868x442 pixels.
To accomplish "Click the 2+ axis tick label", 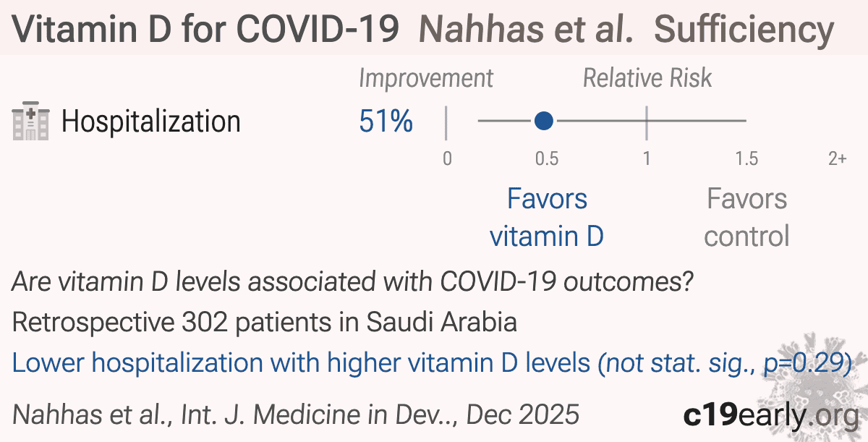I will point(837,158).
